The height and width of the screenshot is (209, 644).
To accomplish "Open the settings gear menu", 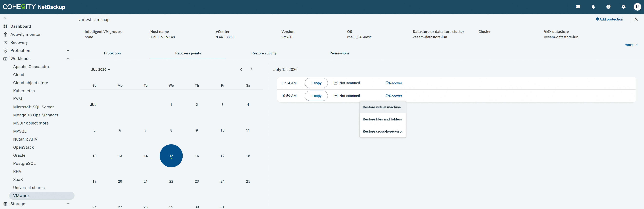I will tap(623, 7).
